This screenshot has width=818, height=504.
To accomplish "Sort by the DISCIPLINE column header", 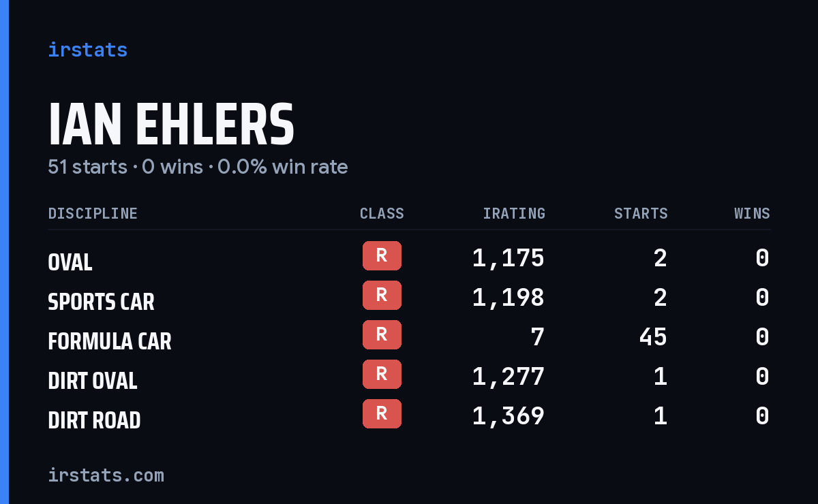I will [x=93, y=214].
